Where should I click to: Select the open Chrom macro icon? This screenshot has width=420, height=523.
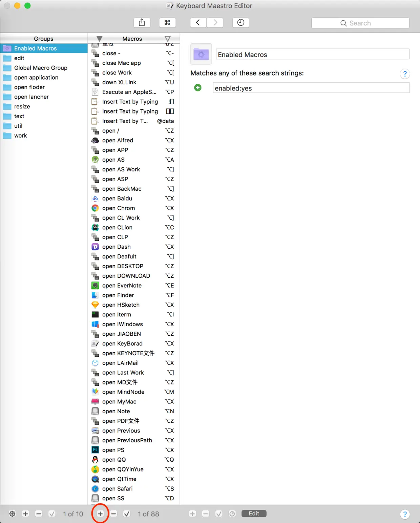point(95,208)
